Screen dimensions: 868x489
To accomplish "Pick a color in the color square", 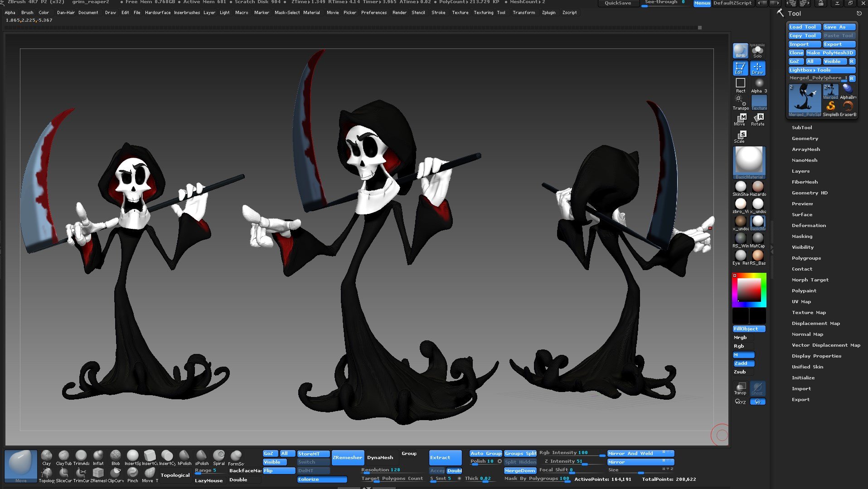I will (749, 290).
